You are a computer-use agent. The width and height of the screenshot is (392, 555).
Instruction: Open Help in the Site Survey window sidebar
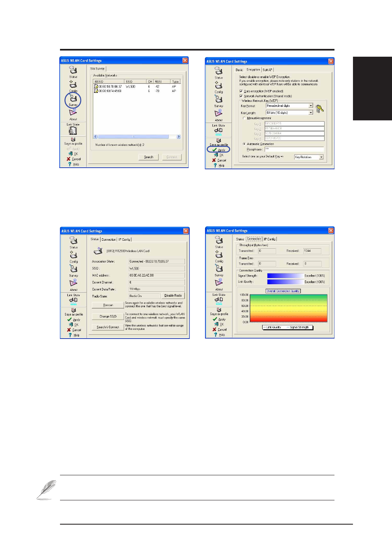pyautogui.click(x=74, y=164)
